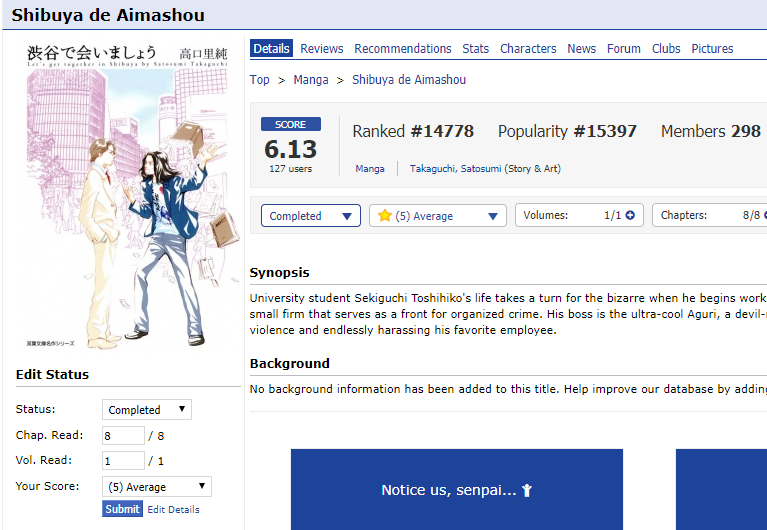The height and width of the screenshot is (530, 767).
Task: Open the Edit Details link
Action: point(173,509)
